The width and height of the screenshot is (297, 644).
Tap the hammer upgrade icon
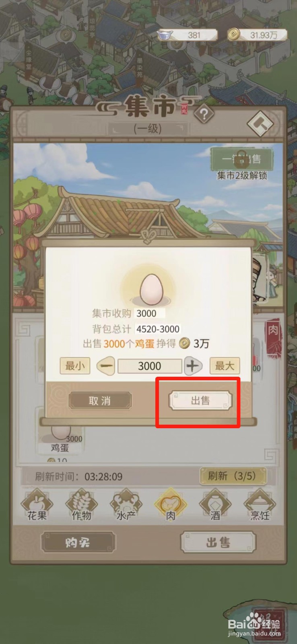point(260,124)
